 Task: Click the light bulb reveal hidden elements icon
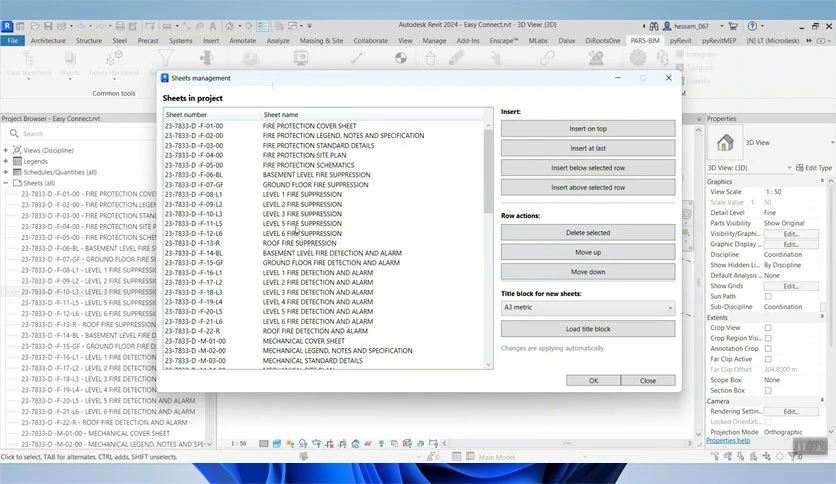point(381,443)
